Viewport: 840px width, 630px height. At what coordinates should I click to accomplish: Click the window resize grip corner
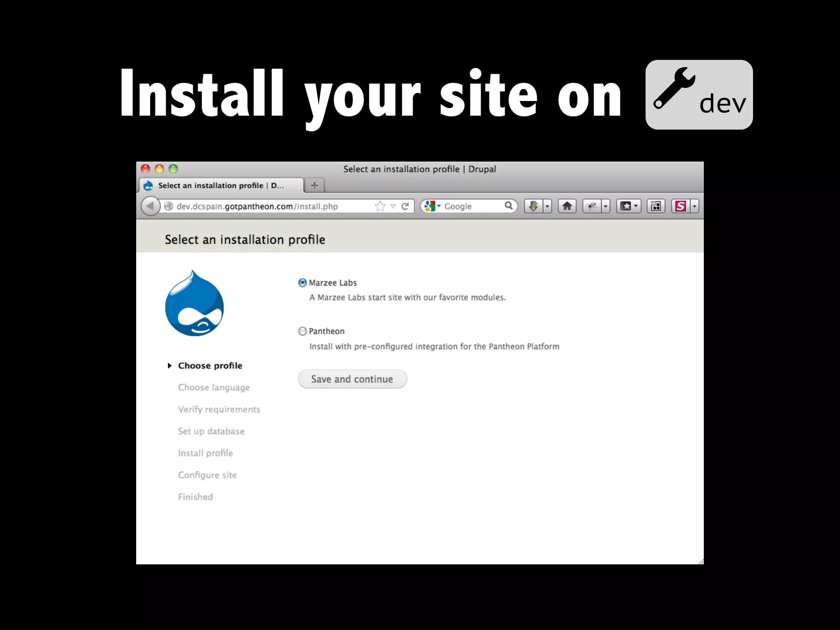[701, 561]
